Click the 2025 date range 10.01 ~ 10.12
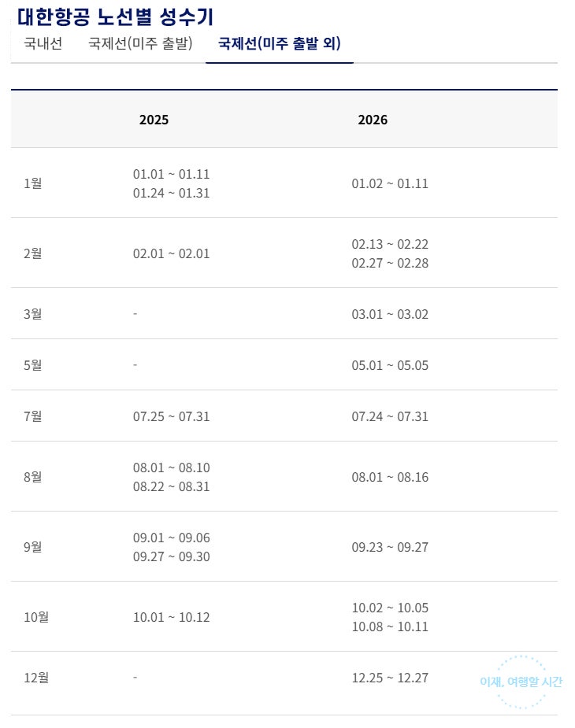 pyautogui.click(x=171, y=617)
